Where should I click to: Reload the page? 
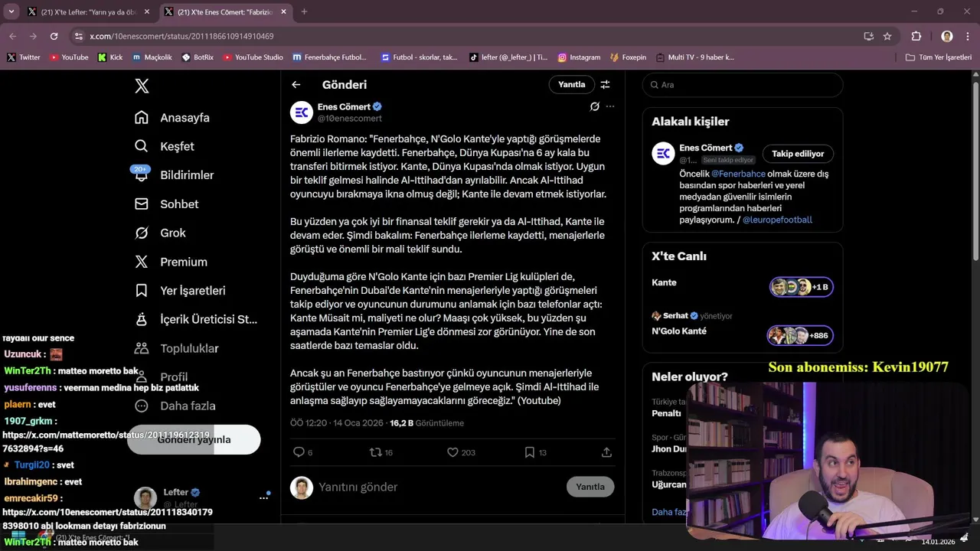click(x=54, y=36)
